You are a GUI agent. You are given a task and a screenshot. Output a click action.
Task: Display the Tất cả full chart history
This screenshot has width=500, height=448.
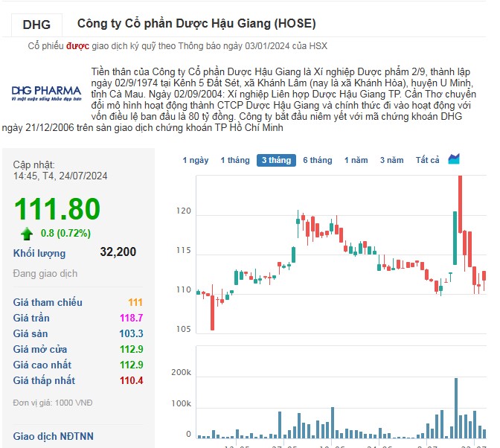[428, 160]
